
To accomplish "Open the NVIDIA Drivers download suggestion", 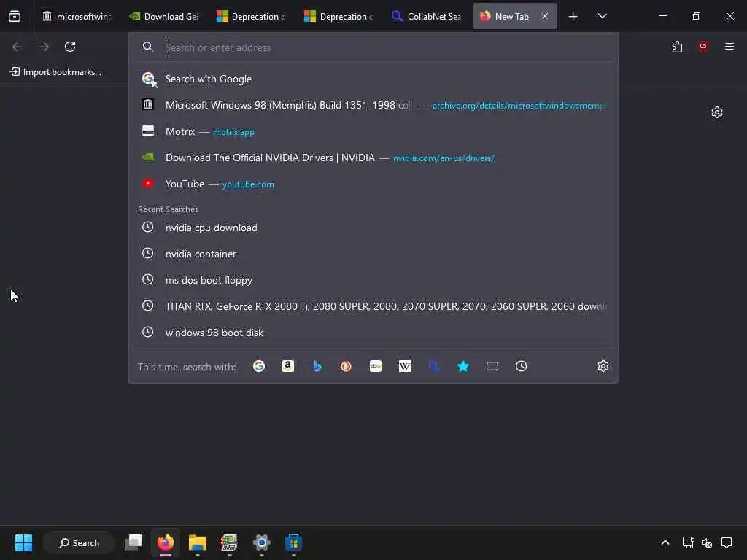I will point(373,157).
